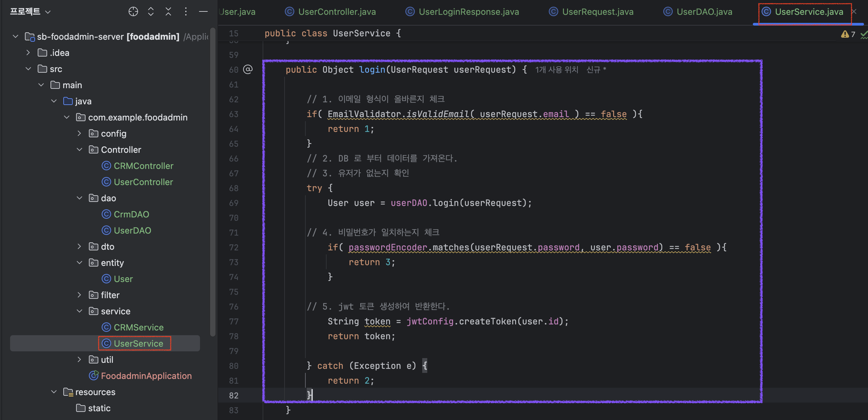Close the UserService.java tab

click(x=854, y=12)
